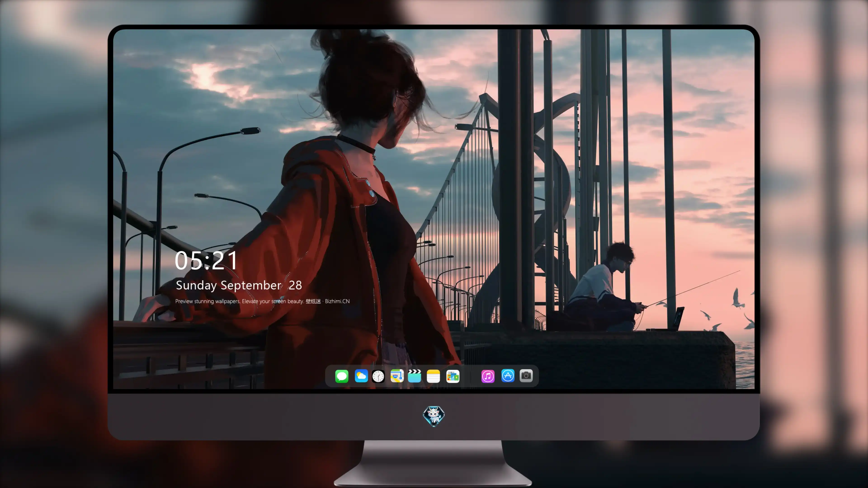The width and height of the screenshot is (868, 488).
Task: Open the green Messages app in the dock
Action: (342, 376)
